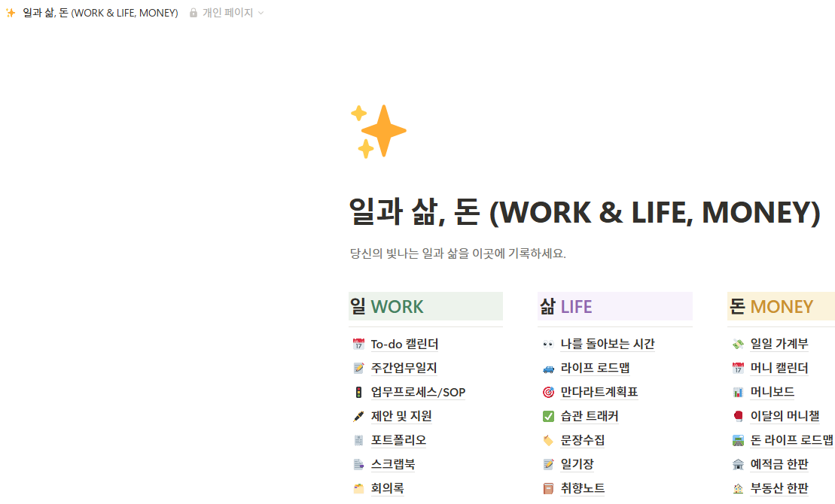
Task: Open the 머니보드 page
Action: (773, 392)
